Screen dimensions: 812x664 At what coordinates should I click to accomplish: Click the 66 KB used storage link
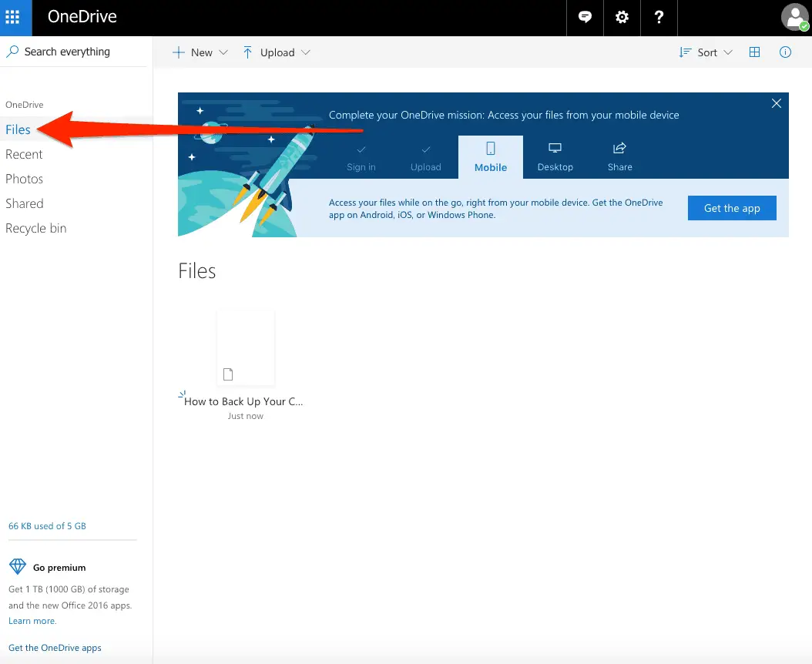(47, 525)
